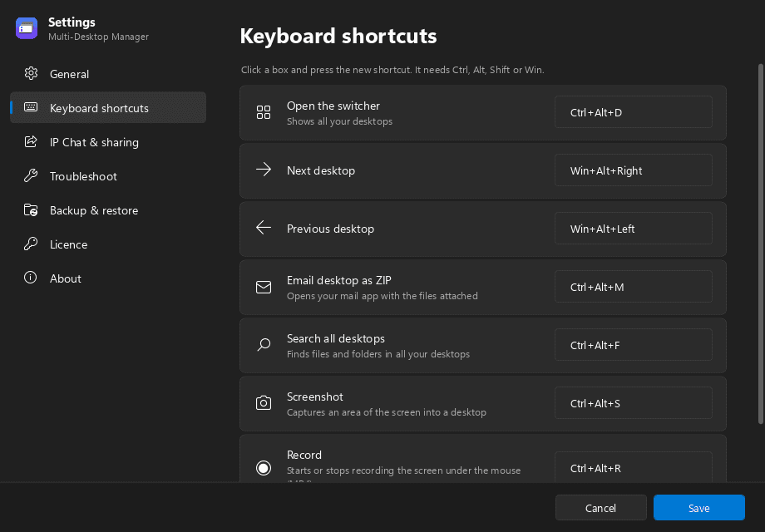The height and width of the screenshot is (532, 765).
Task: Select Keyboard shortcuts in the sidebar
Action: 108,108
